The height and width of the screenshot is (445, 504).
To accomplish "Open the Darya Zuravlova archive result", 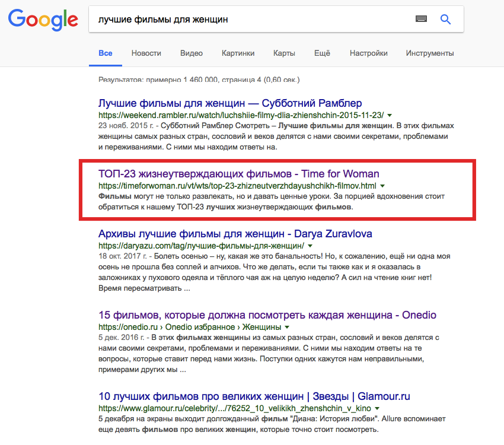I will (x=235, y=234).
